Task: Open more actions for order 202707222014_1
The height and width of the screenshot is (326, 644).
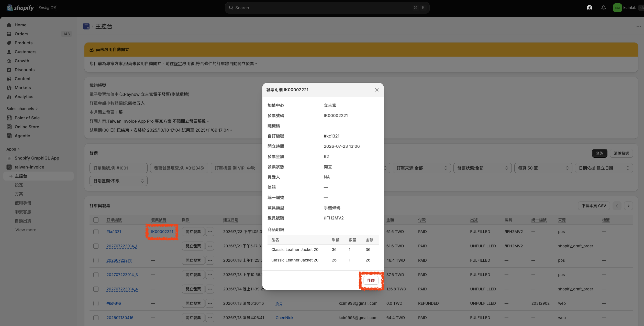Action: click(210, 246)
